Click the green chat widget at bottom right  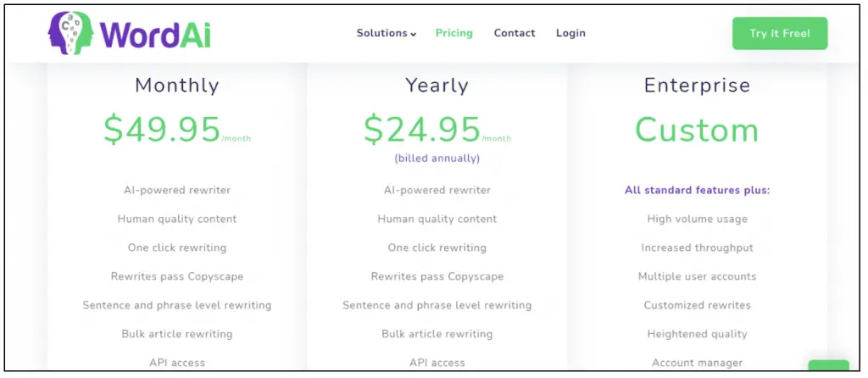[828, 366]
